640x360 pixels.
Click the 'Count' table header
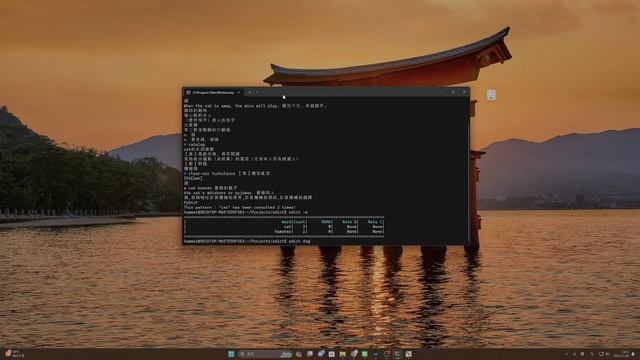point(300,222)
